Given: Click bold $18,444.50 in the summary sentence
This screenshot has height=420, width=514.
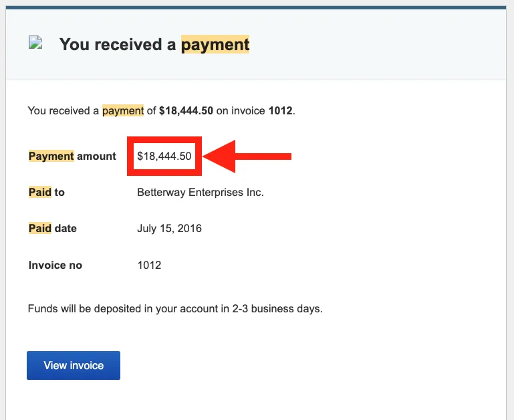Looking at the screenshot, I should coord(186,110).
